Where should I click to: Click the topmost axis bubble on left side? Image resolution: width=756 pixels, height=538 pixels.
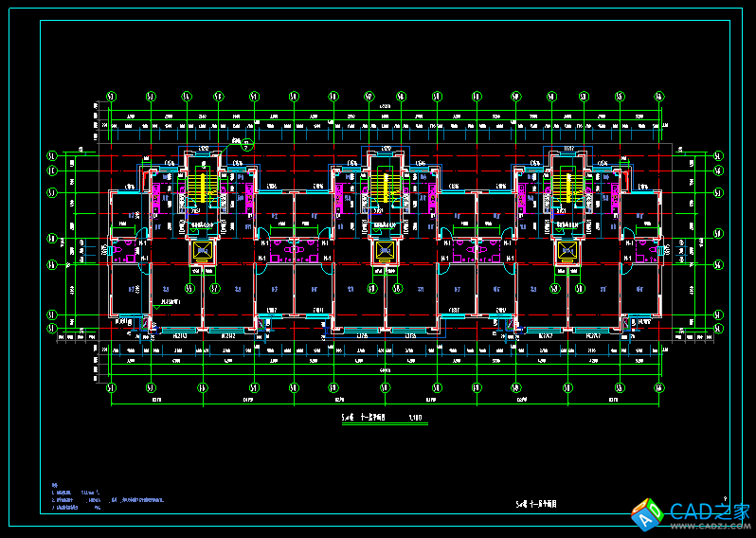pyautogui.click(x=53, y=154)
